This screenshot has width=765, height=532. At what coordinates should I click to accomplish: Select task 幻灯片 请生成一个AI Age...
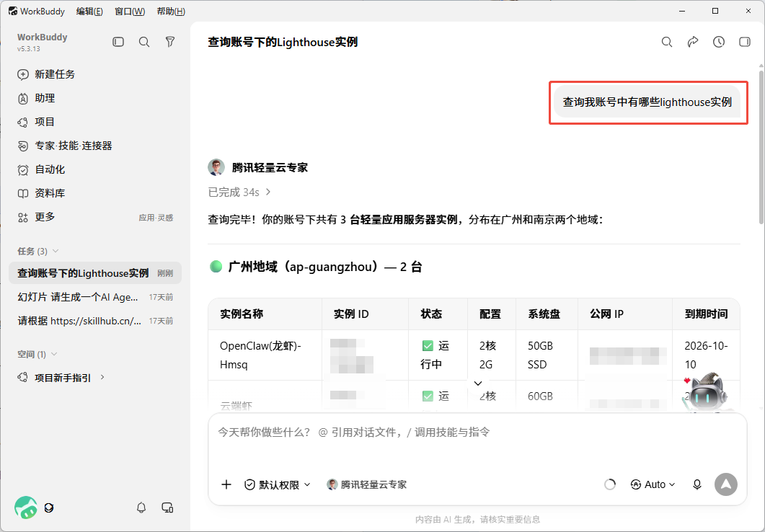[x=95, y=297]
